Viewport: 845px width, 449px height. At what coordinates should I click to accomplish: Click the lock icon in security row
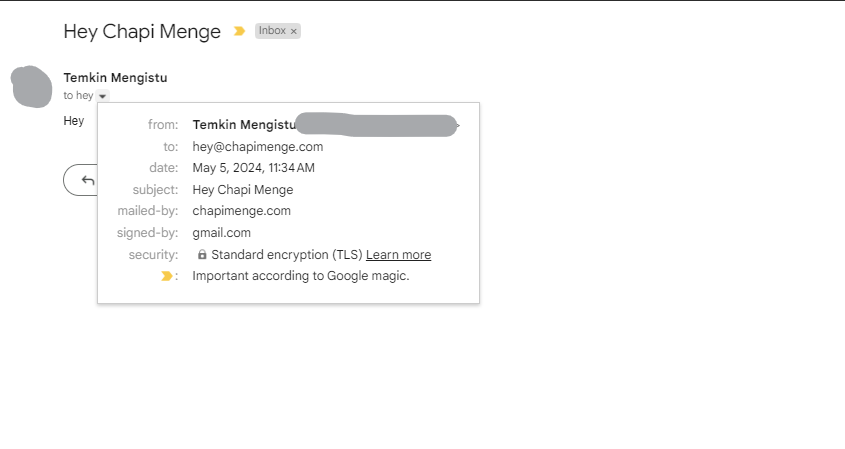coord(202,255)
